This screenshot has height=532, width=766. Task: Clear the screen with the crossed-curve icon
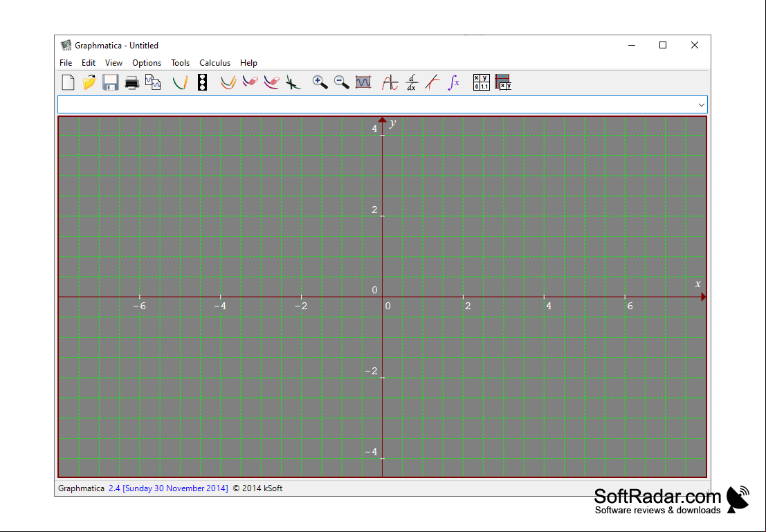[293, 82]
